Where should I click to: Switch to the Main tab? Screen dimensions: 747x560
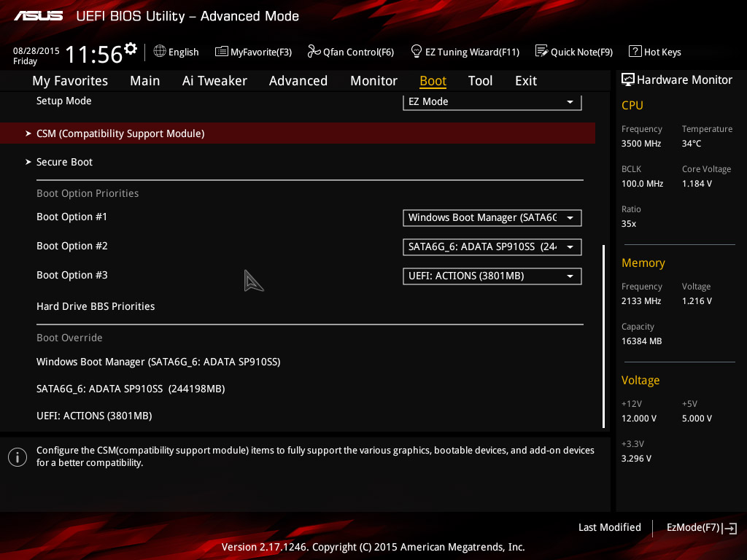coord(145,81)
